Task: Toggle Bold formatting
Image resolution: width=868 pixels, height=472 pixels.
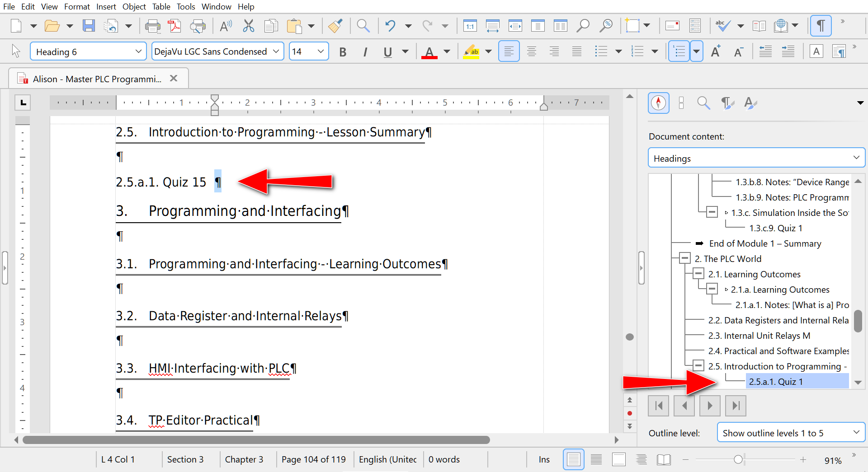Action: pyautogui.click(x=343, y=52)
